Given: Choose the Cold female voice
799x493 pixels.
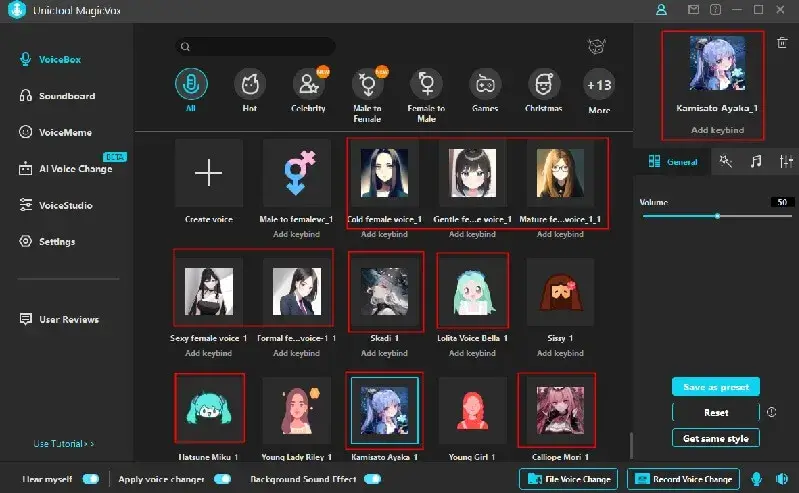Looking at the screenshot, I should [x=384, y=173].
